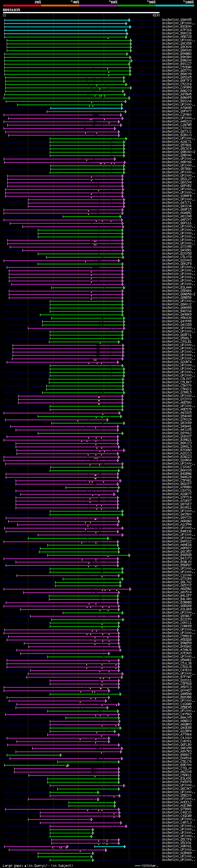
Task: Open hit UniRef100_C3XU47
Action: 177,467
